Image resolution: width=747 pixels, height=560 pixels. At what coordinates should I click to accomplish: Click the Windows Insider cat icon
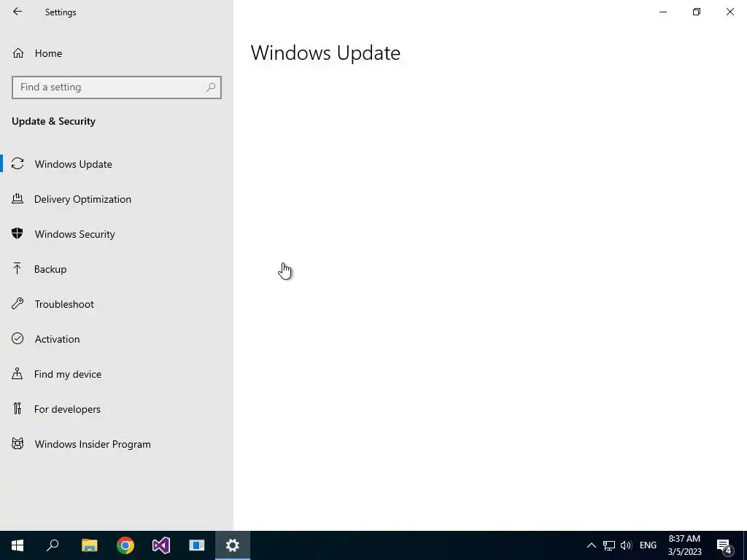(18, 444)
